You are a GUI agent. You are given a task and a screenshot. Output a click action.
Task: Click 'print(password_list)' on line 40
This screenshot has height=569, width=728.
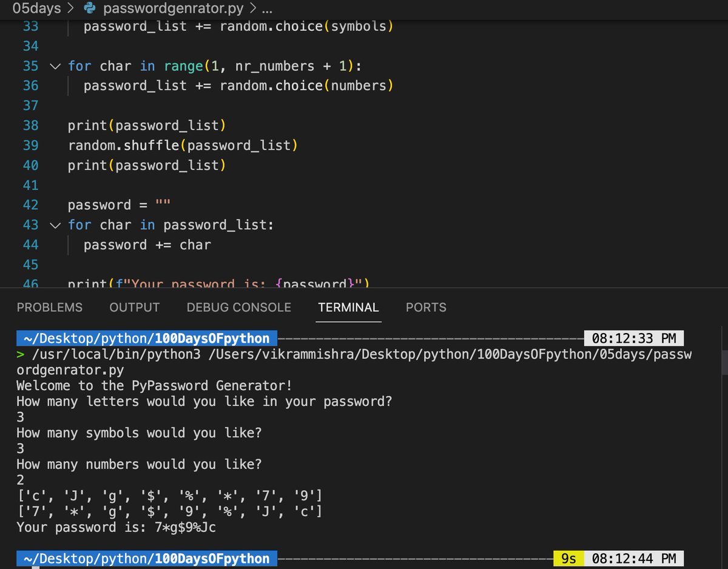[147, 165]
